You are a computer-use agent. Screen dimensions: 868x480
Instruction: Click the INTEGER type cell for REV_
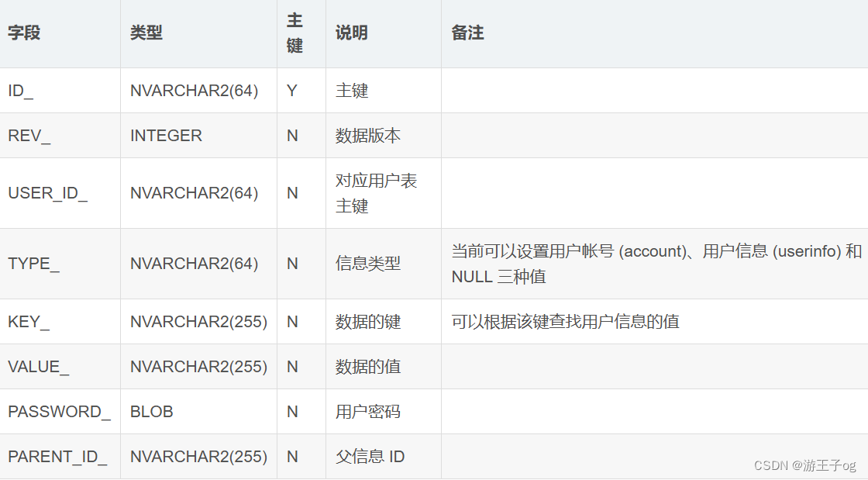click(x=165, y=136)
